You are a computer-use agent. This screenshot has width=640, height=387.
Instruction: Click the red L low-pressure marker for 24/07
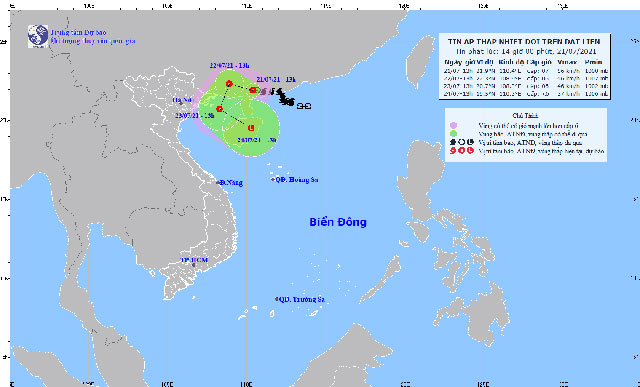[251, 128]
